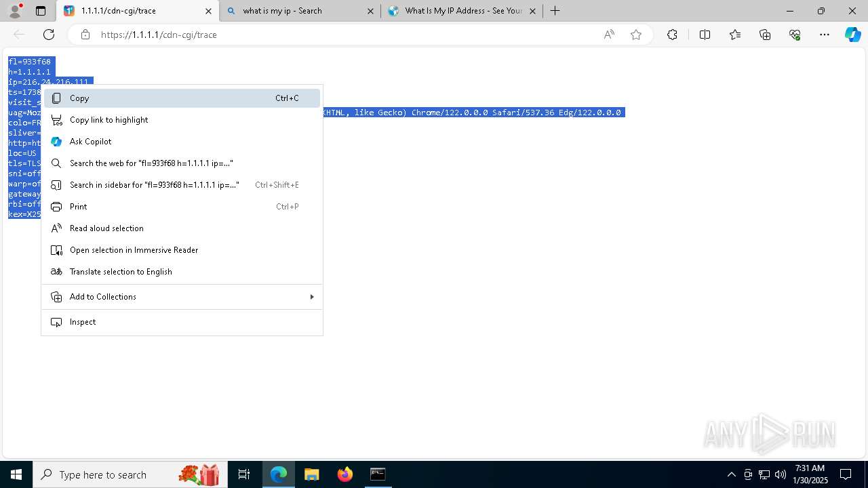Image resolution: width=868 pixels, height=488 pixels.
Task: Click the Windows Start button
Action: 16,474
